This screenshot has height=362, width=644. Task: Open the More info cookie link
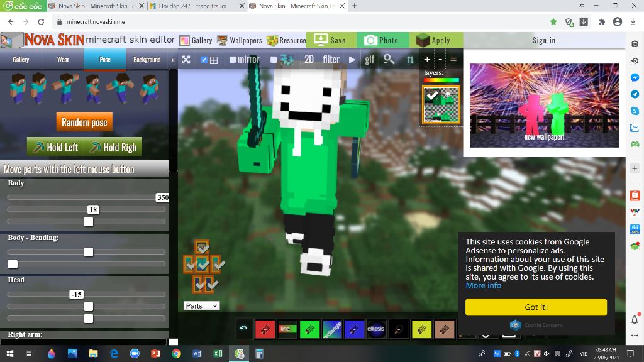pos(484,286)
